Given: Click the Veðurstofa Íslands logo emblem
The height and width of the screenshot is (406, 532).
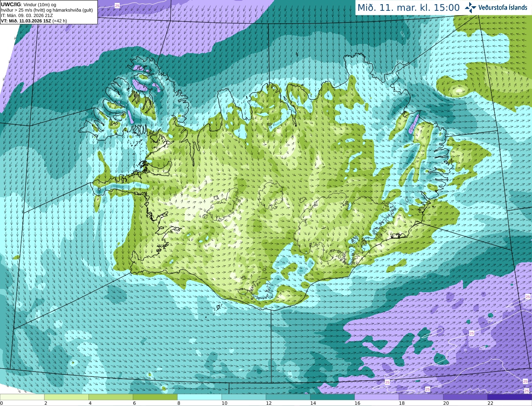Looking at the screenshot, I should (x=470, y=7).
